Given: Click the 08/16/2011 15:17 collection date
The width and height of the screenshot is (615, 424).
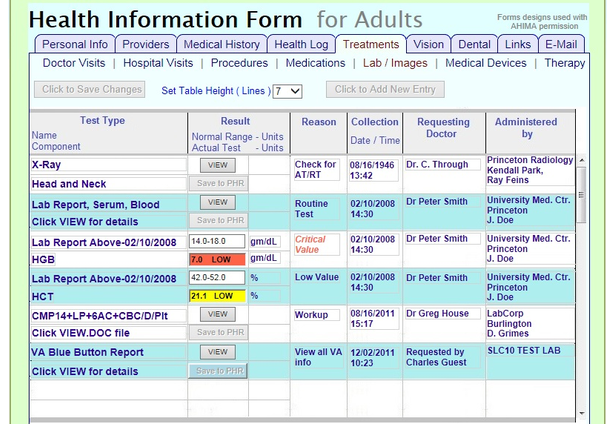Looking at the screenshot, I should point(374,318).
